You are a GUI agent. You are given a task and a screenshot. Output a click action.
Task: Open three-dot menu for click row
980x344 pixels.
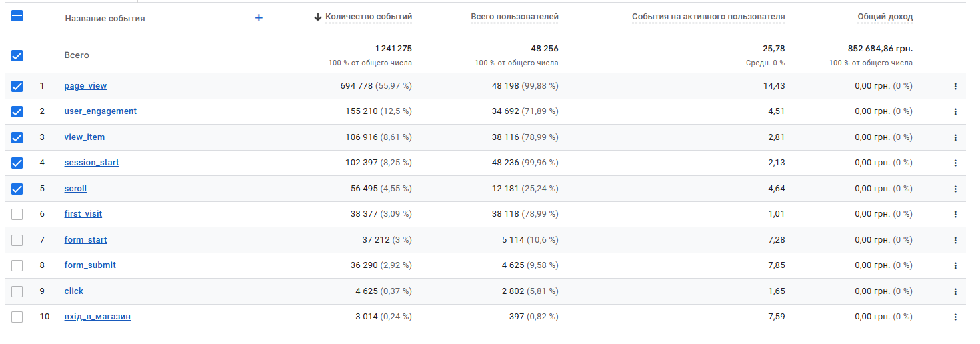(x=955, y=291)
